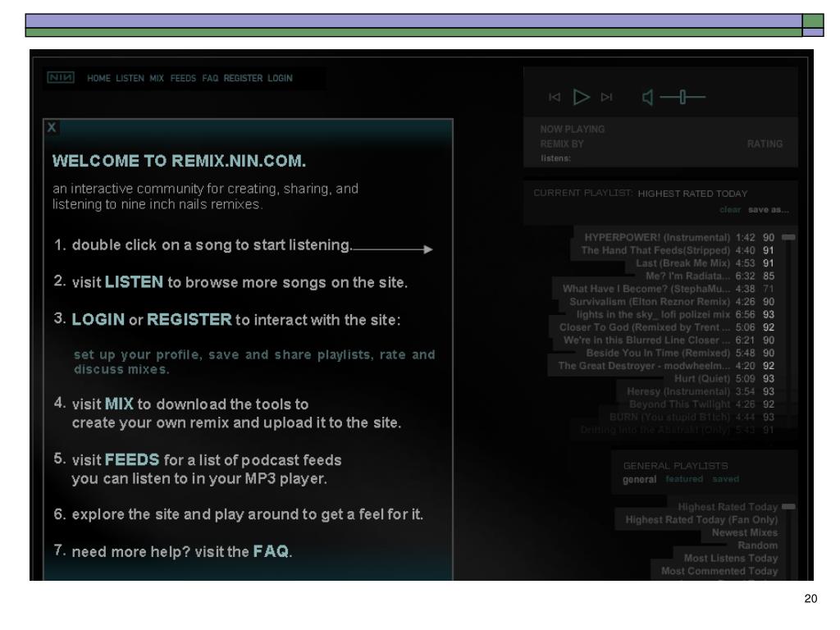Viewport: 840px width, 630px height.
Task: Open the Random playlist
Action: click(757, 546)
